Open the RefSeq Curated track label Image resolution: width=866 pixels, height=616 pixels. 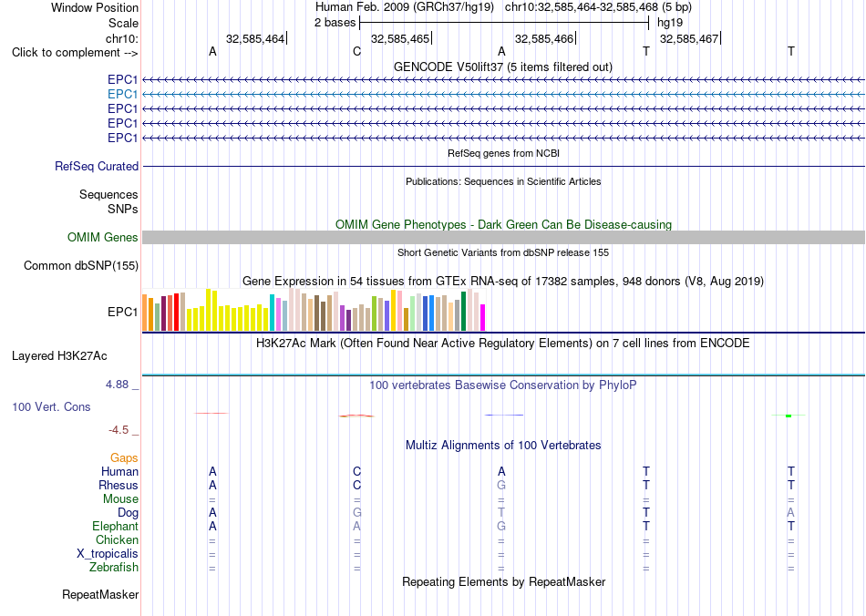97,166
